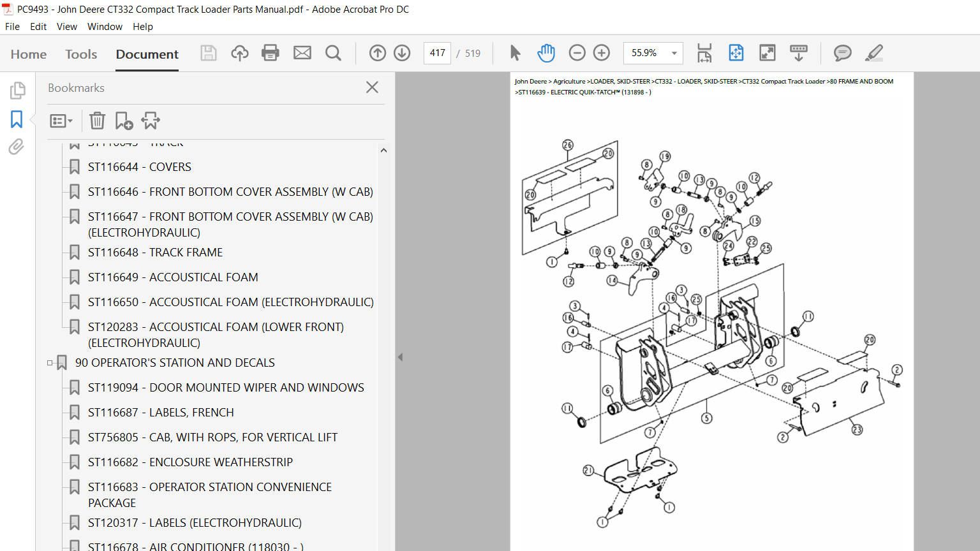
Task: Click the page number field 417
Action: point(438,53)
